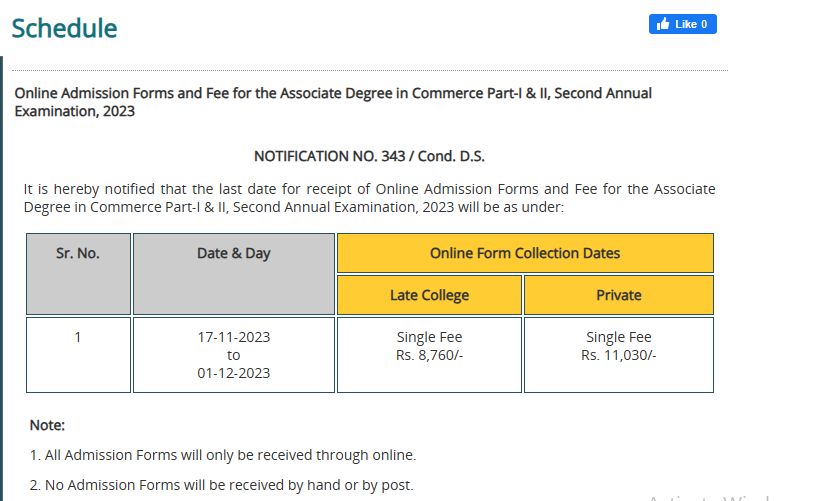This screenshot has width=821, height=501.
Task: Select the Sr. No. column header
Action: pyautogui.click(x=78, y=274)
